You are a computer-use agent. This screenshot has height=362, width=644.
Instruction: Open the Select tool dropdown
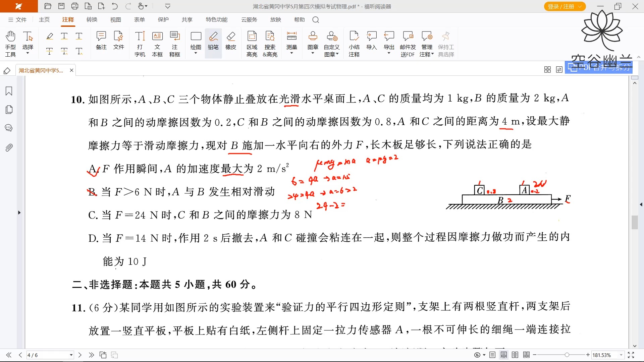[28, 53]
